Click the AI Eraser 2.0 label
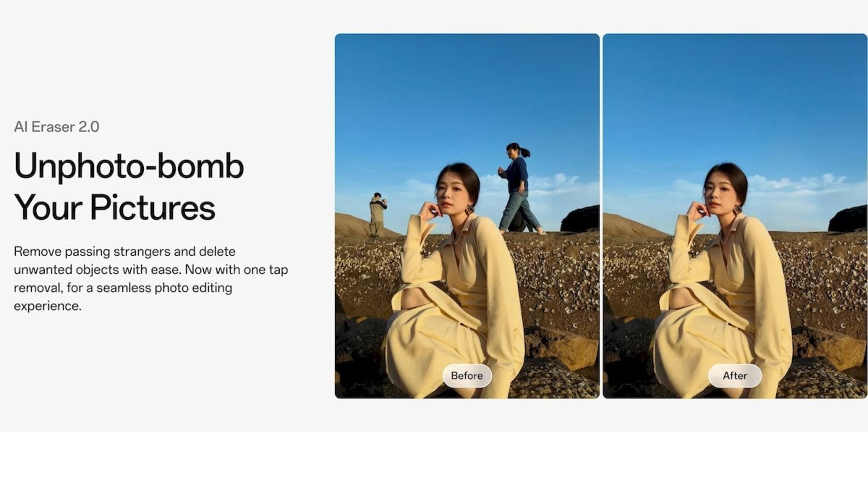Screen dimensions: 868x488 tap(57, 127)
